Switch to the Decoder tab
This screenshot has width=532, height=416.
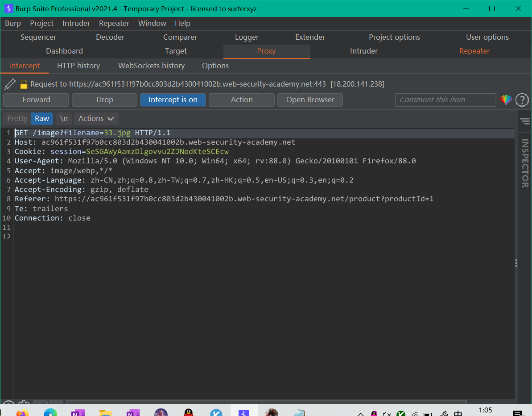(110, 37)
